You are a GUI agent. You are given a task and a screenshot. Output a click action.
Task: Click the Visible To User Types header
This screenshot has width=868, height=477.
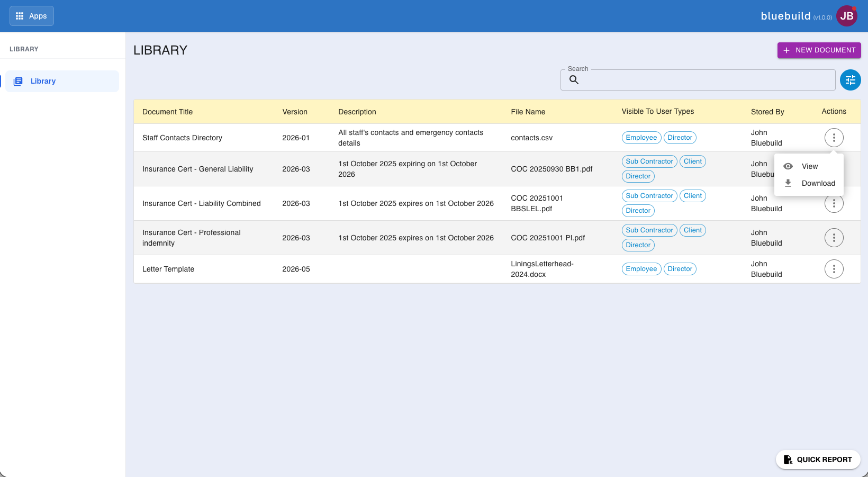(658, 111)
